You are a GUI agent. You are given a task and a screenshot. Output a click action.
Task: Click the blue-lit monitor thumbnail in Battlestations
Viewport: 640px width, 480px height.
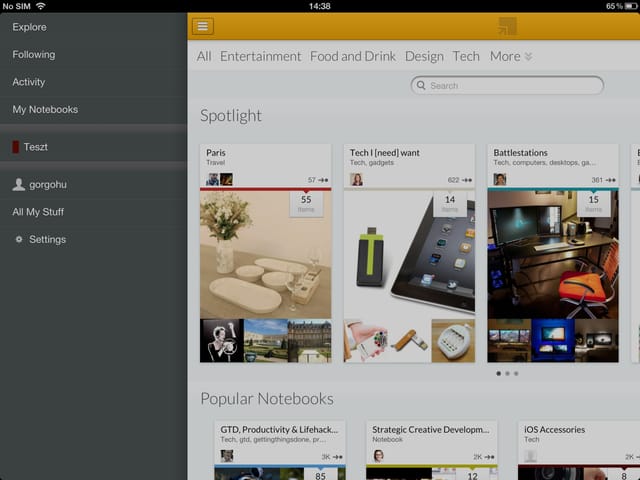tap(553, 341)
